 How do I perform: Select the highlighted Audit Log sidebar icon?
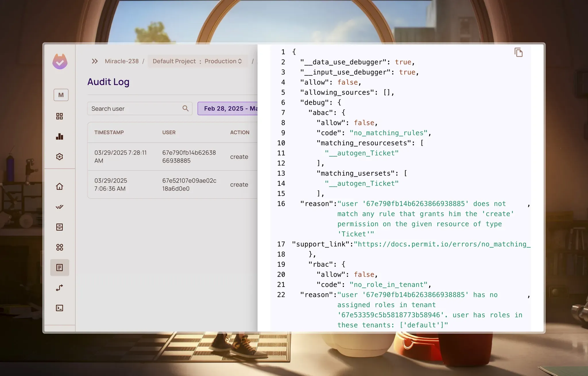coord(59,268)
